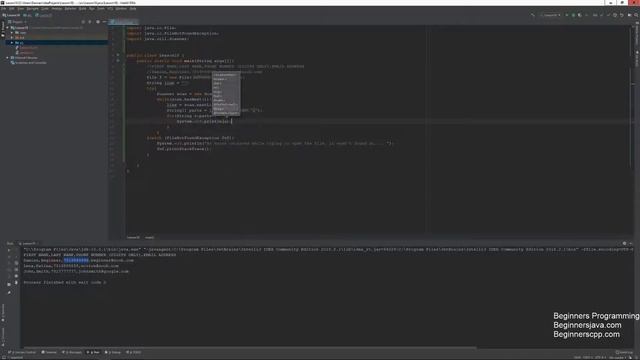Click main() in editor breadcrumbs
The width and height of the screenshot is (640, 360).
pyautogui.click(x=149, y=237)
